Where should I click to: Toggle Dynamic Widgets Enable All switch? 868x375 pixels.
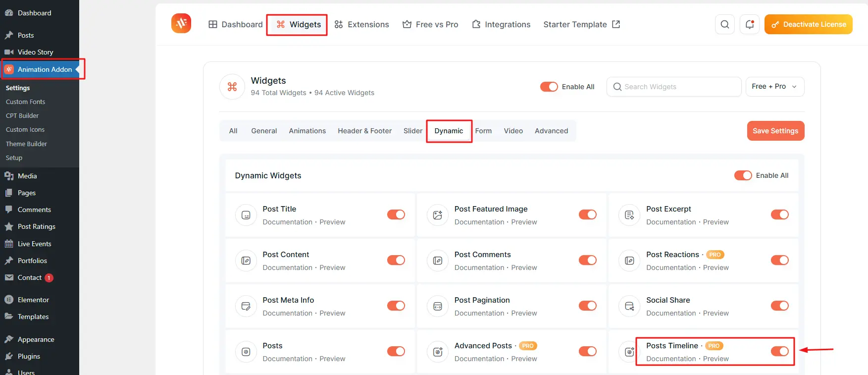[743, 175]
